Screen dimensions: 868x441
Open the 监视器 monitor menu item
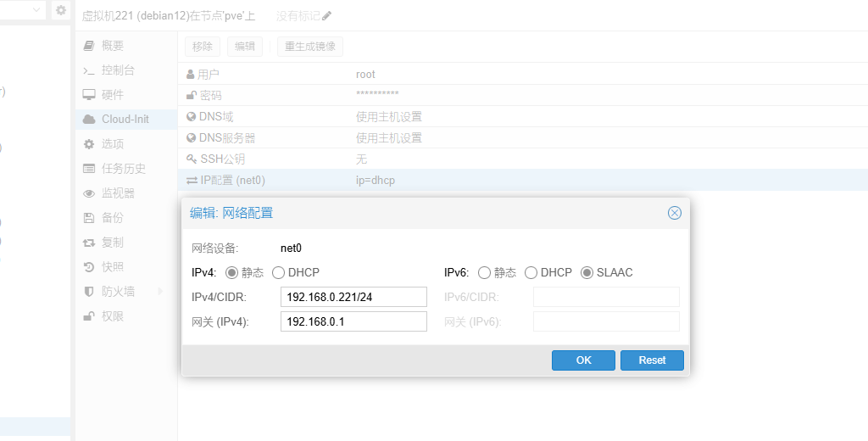point(126,193)
